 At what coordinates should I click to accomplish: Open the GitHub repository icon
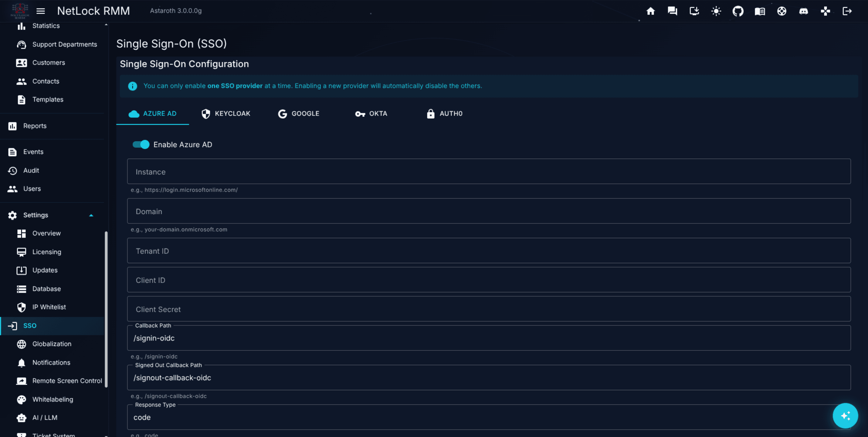coord(738,11)
